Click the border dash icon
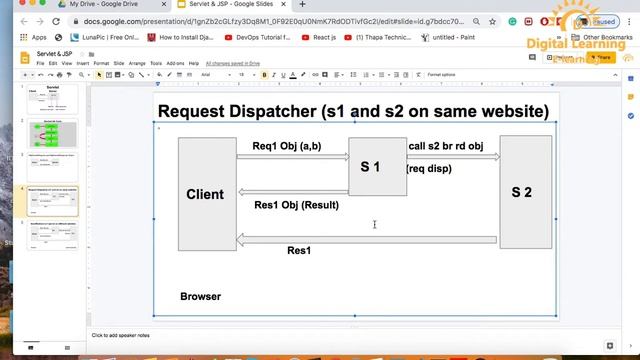Screen dimensions: 640x360 tap(189, 75)
